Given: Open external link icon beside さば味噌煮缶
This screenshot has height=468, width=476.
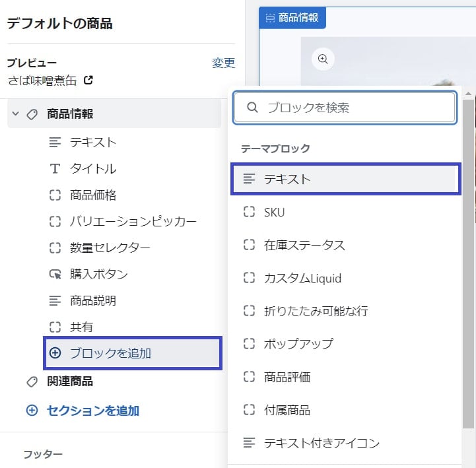Looking at the screenshot, I should (88, 81).
